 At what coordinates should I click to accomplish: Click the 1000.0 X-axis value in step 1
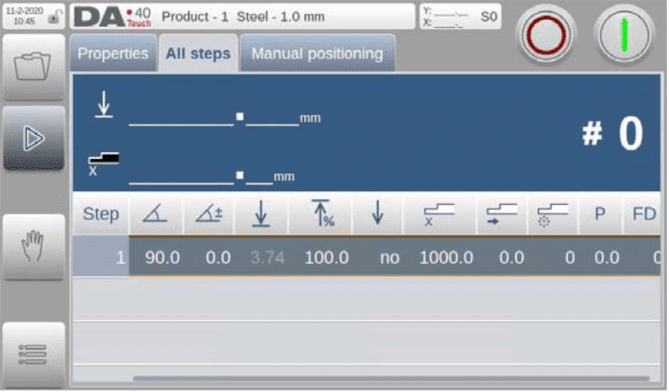click(x=446, y=258)
